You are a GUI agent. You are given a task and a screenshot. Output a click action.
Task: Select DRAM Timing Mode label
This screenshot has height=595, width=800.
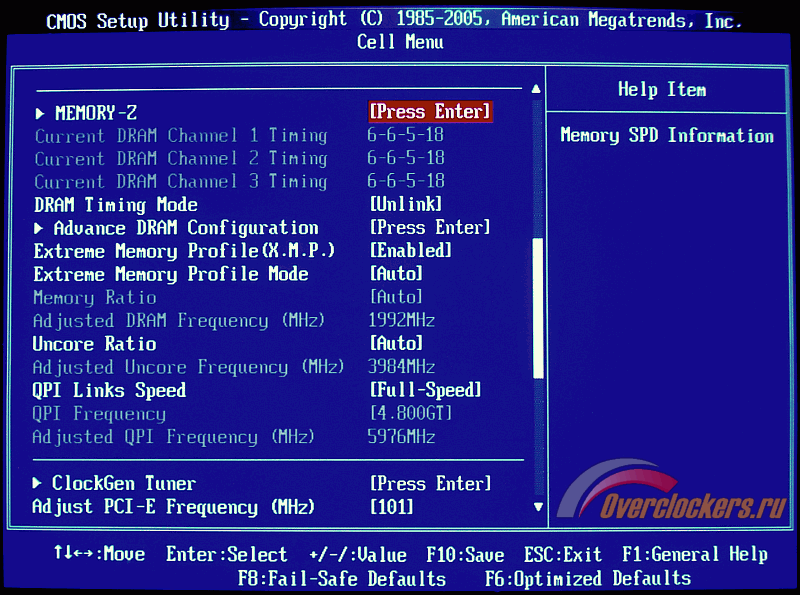(116, 205)
